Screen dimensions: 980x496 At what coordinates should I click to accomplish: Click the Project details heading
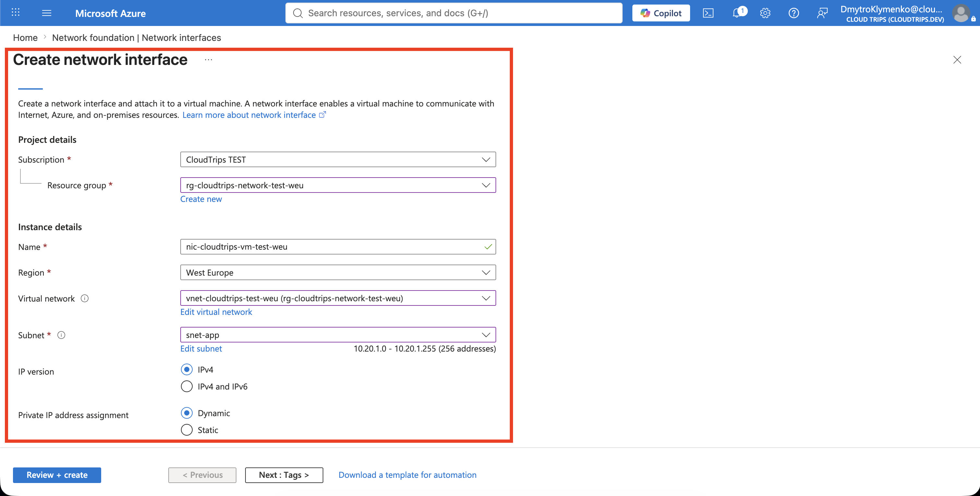[47, 140]
